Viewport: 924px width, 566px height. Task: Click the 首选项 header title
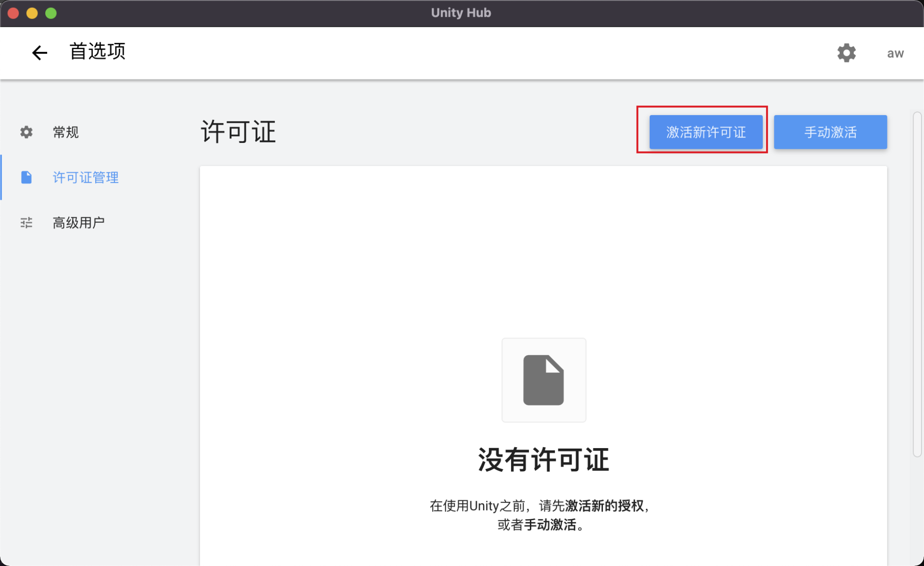97,51
